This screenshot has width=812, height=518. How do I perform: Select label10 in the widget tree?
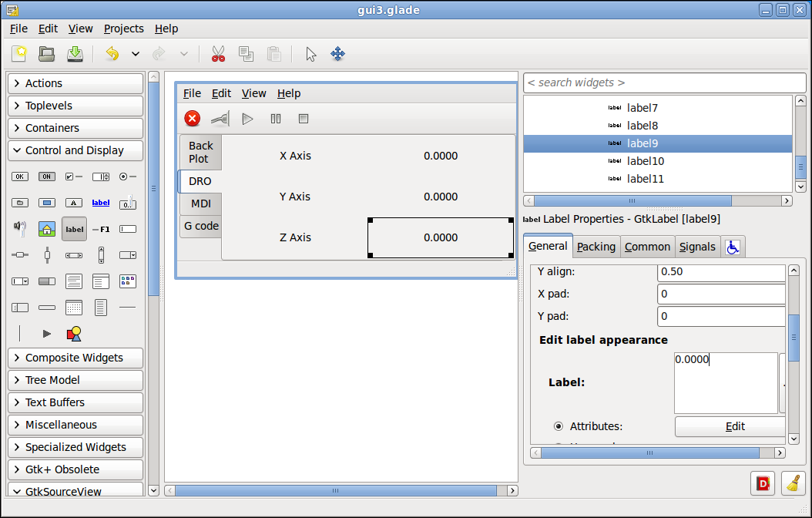(x=658, y=161)
